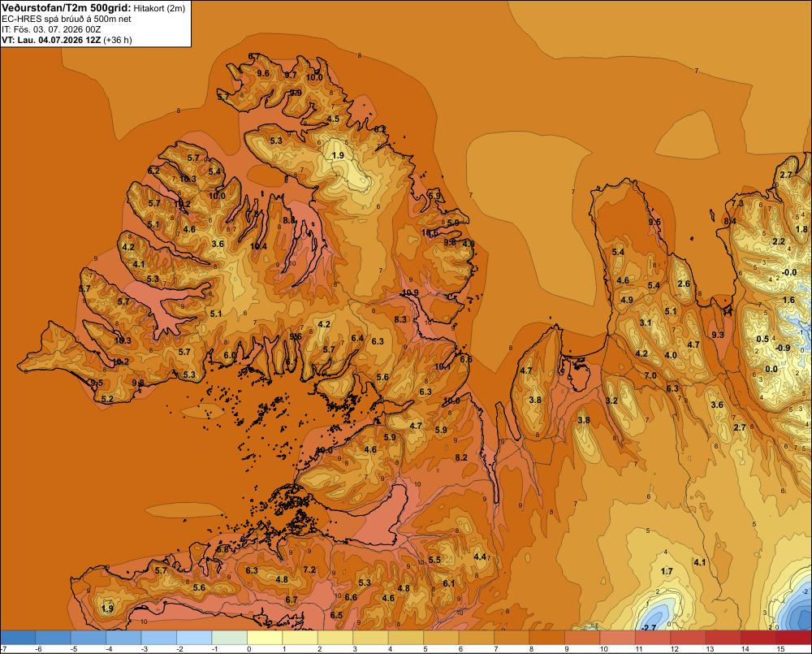
Task: Click the -0.9 temperature label at the right edge
Action: [x=783, y=348]
